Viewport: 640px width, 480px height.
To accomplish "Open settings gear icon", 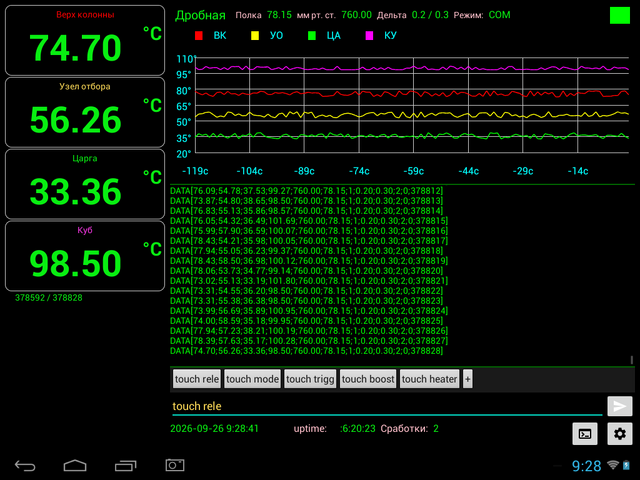I will (x=620, y=434).
